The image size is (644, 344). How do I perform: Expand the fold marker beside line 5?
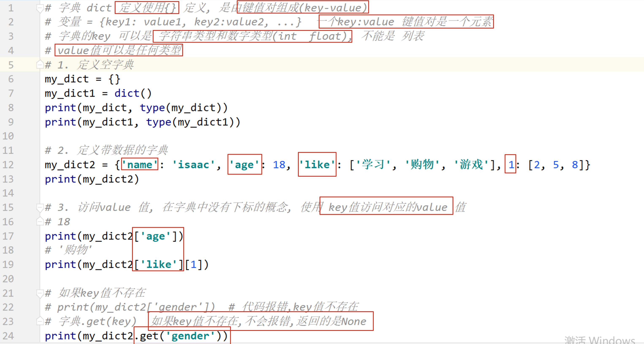(40, 65)
